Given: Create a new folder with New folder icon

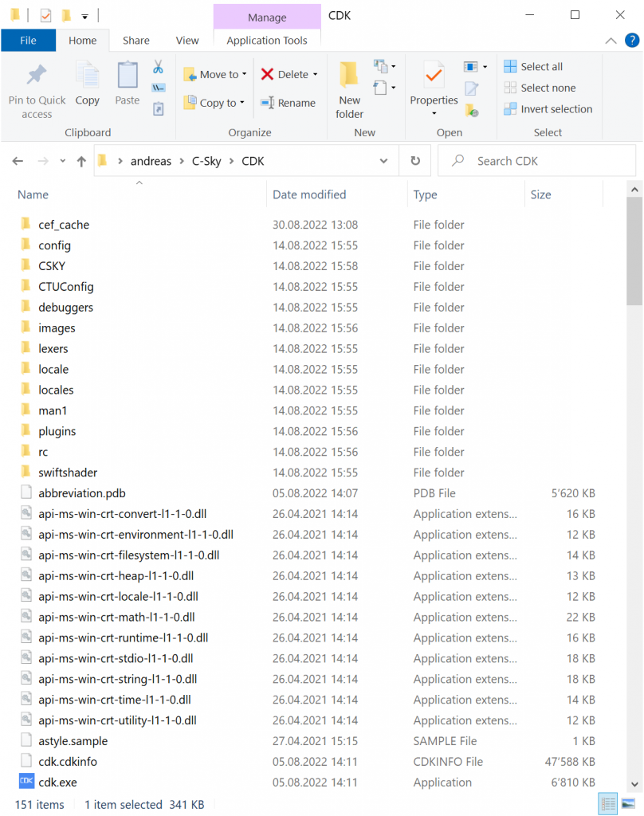Looking at the screenshot, I should [349, 74].
